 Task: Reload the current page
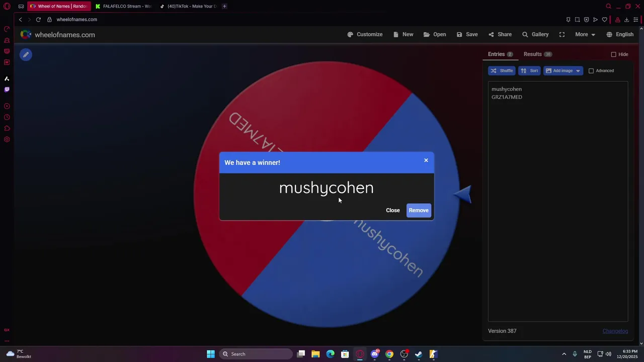coord(38,20)
